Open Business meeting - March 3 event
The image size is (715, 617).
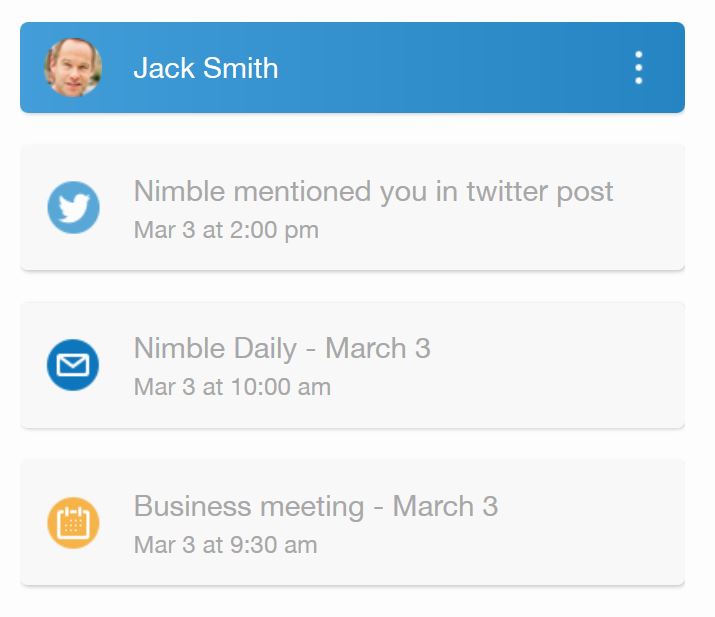coord(316,507)
